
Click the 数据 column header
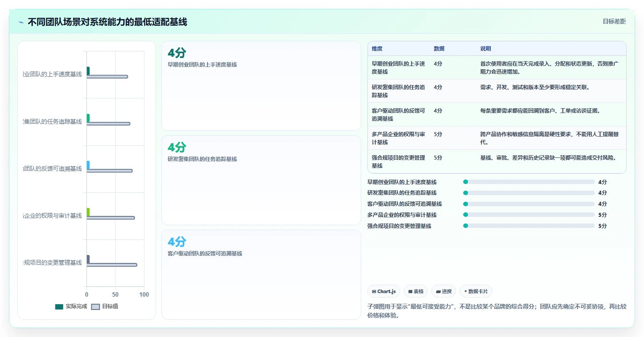coord(439,49)
